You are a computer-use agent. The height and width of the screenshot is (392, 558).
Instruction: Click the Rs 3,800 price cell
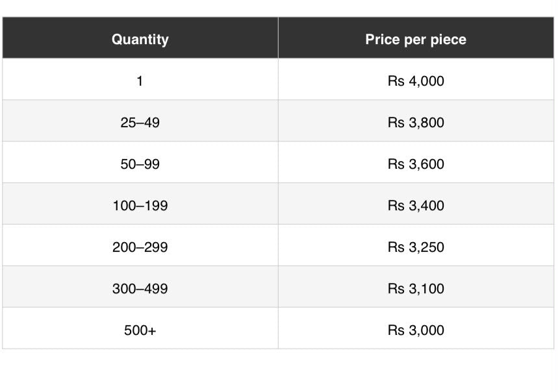416,121
